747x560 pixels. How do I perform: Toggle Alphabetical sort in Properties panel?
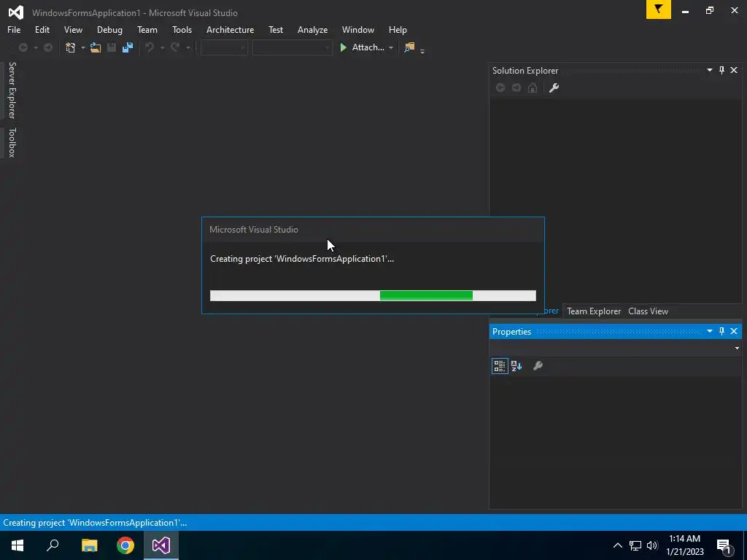tap(516, 366)
